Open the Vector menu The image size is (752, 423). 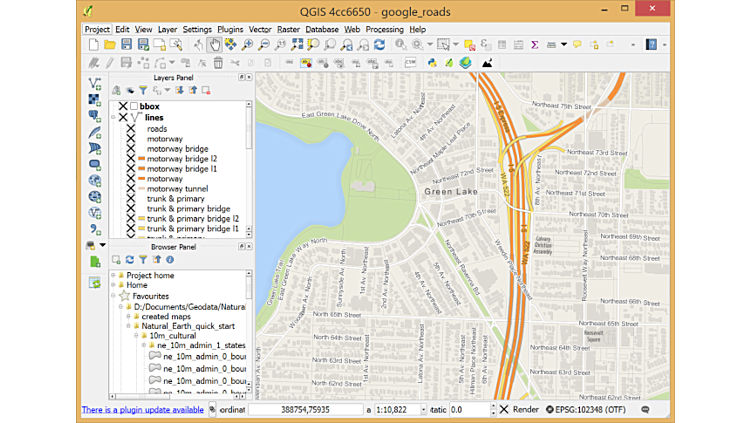pyautogui.click(x=260, y=30)
